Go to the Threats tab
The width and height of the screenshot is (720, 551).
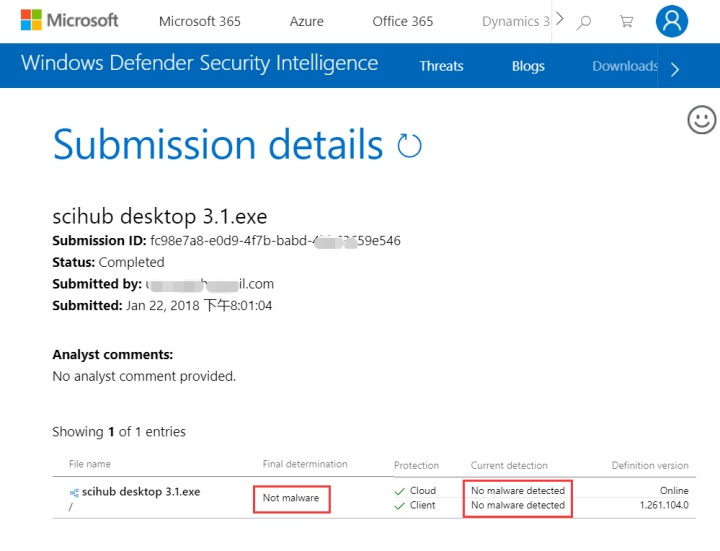[x=441, y=66]
